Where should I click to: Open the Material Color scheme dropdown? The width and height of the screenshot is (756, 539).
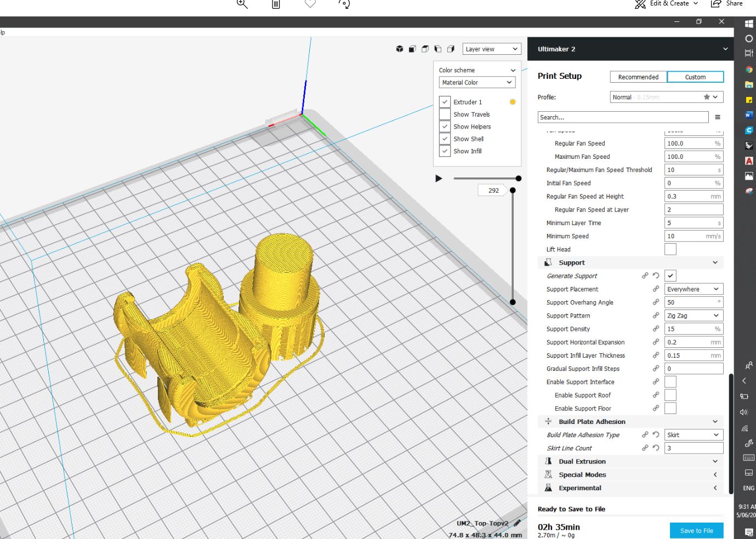(477, 82)
